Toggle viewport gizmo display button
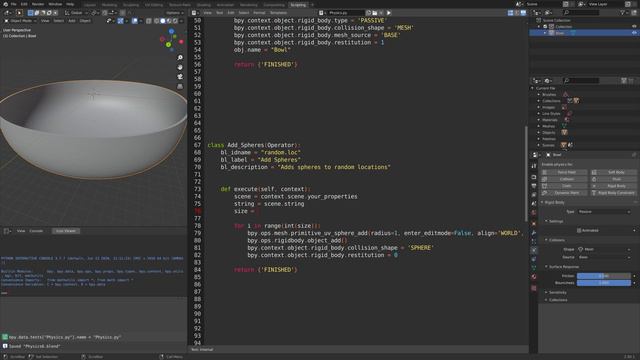This screenshot has height=360, width=640. tap(120, 20)
